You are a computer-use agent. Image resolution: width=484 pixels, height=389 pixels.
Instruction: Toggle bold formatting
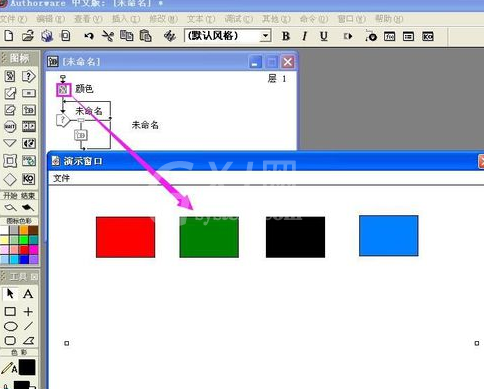pyautogui.click(x=286, y=36)
